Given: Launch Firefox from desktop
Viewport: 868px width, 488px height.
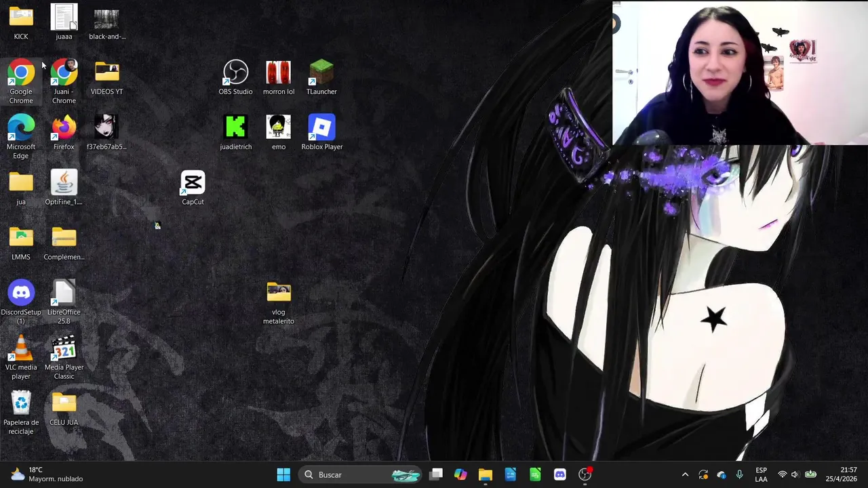Looking at the screenshot, I should [64, 132].
